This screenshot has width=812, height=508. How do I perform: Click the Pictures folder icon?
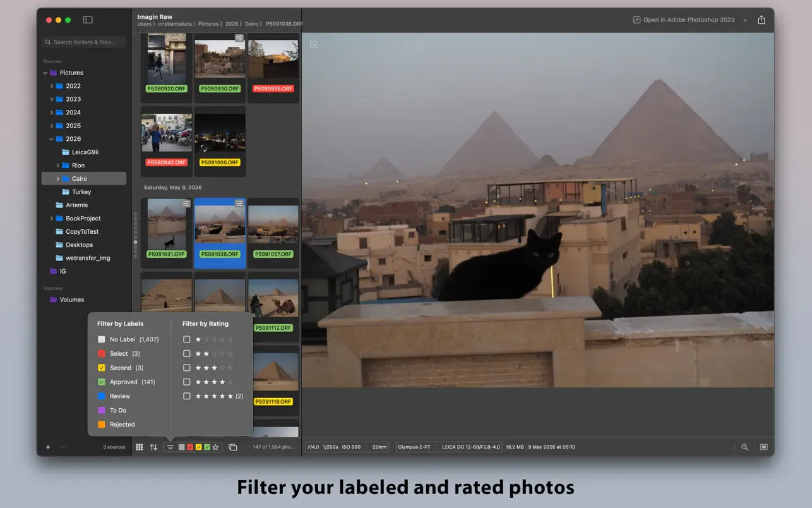tap(54, 73)
